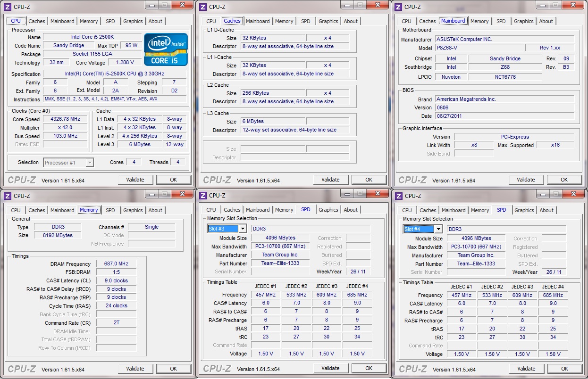Select Mainboard tab in the Slot #3 window
Viewport: 588px width, 379px height.
click(x=258, y=210)
